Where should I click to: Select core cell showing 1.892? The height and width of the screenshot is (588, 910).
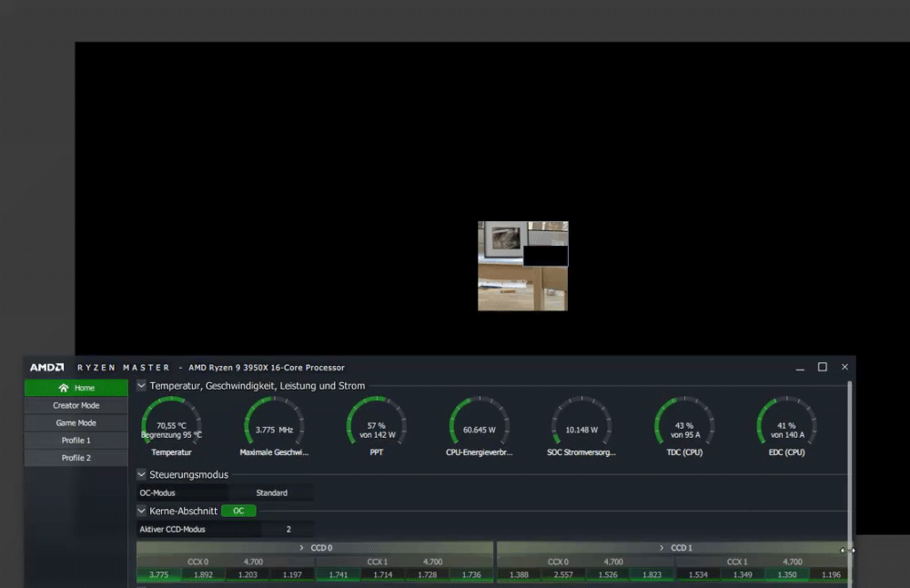[203, 574]
